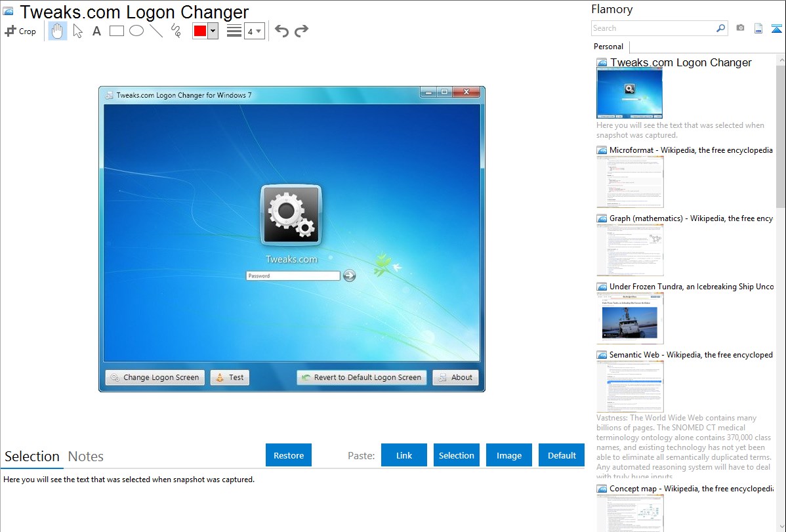Image resolution: width=786 pixels, height=532 pixels.
Task: Click the camera capture icon
Action: (x=740, y=28)
